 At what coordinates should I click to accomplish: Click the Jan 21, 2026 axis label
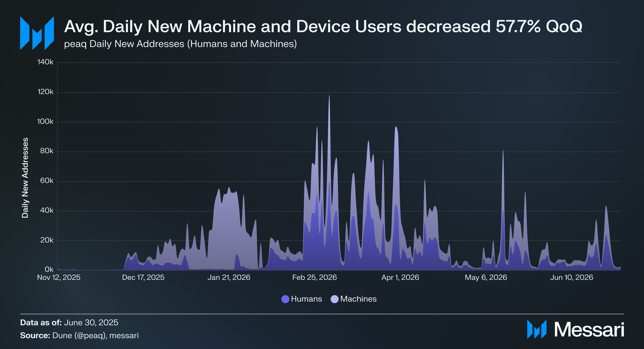[229, 278]
